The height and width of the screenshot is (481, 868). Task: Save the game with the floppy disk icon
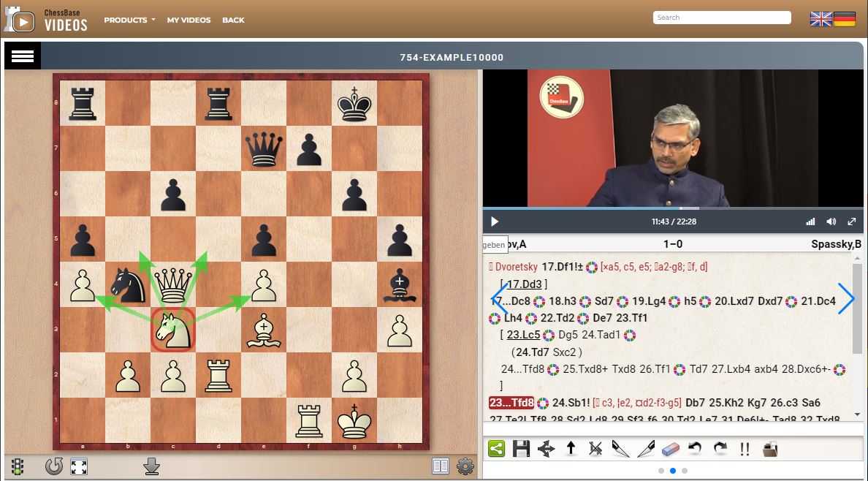point(521,449)
